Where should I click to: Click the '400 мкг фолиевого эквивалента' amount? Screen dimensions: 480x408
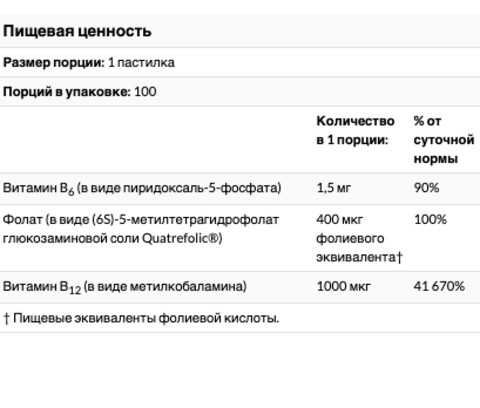pos(359,238)
